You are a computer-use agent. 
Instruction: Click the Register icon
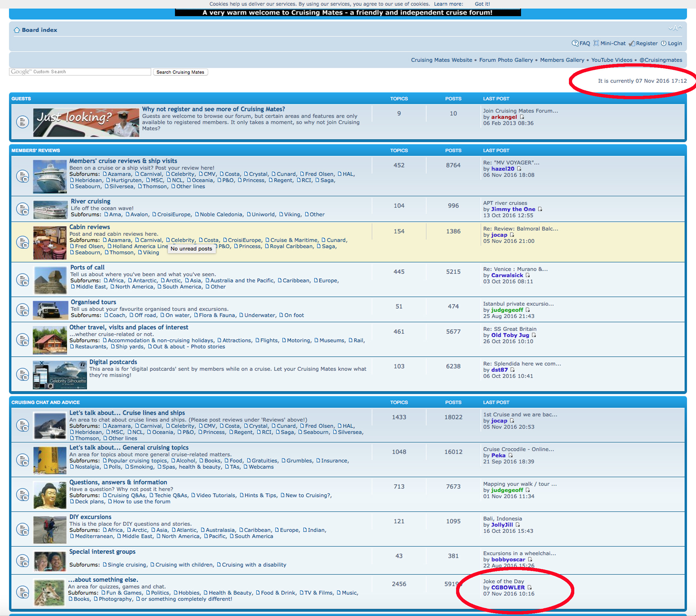point(632,43)
